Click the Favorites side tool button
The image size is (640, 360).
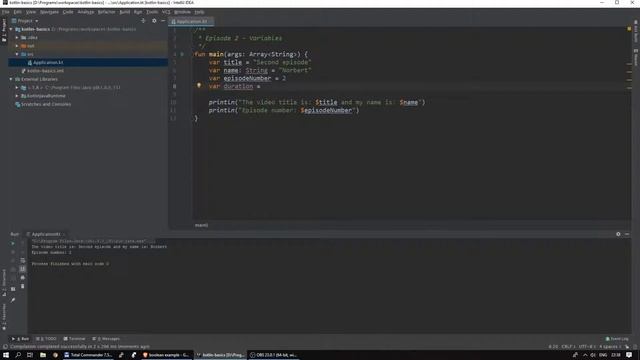pyautogui.click(x=4, y=317)
